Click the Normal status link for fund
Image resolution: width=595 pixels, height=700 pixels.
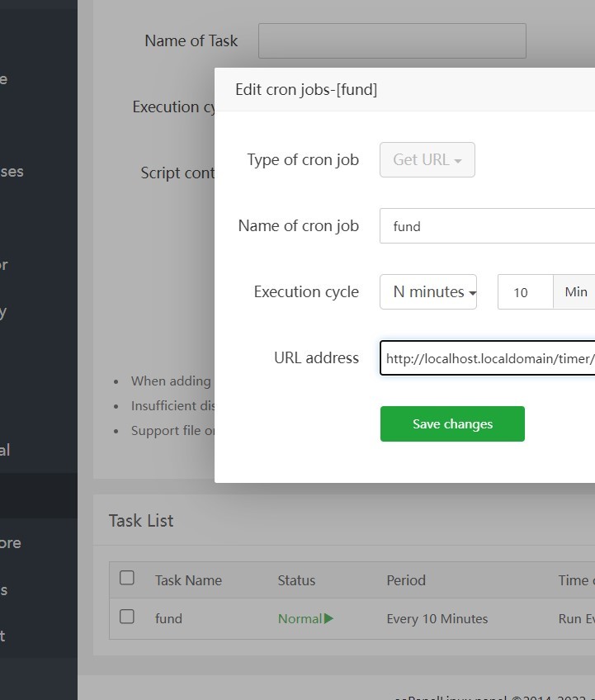pyautogui.click(x=300, y=618)
